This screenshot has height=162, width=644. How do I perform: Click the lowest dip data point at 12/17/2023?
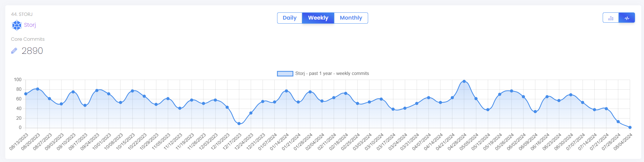[239, 124]
